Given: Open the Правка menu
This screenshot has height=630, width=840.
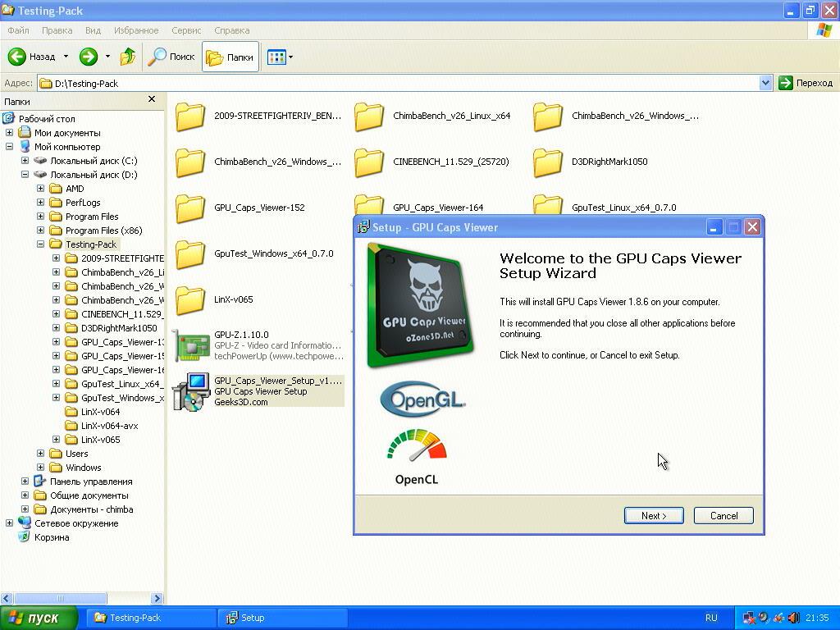Looking at the screenshot, I should [x=57, y=30].
